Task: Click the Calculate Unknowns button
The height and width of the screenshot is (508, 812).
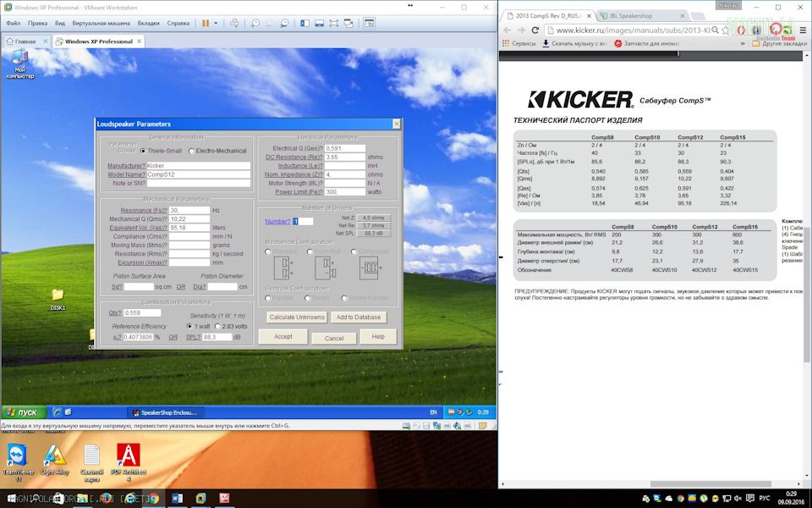Action: coord(296,317)
